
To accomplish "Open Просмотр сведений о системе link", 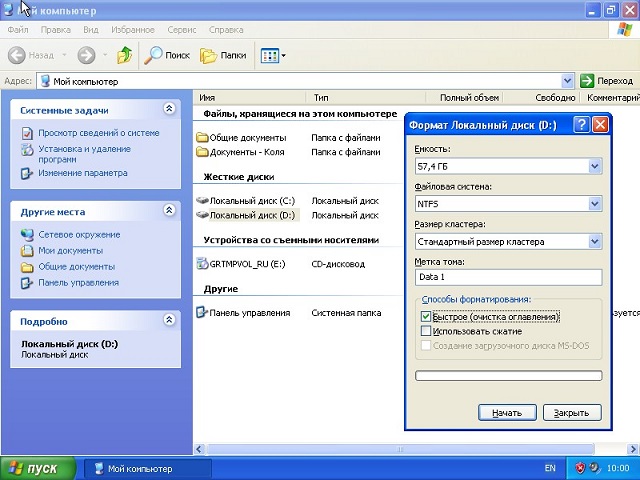I will [99, 133].
